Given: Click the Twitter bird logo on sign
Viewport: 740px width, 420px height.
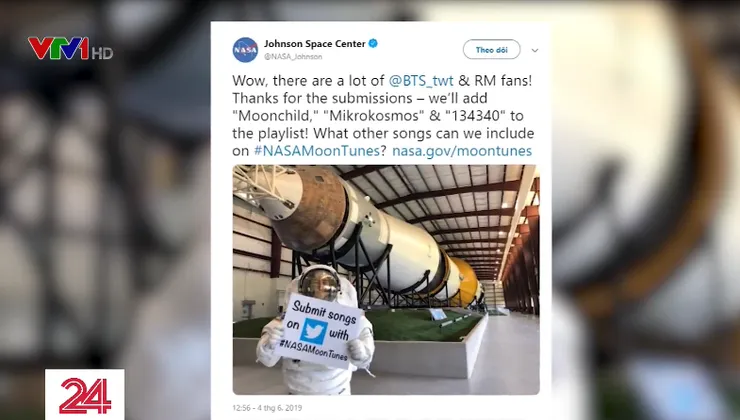Looking at the screenshot, I should tap(314, 331).
